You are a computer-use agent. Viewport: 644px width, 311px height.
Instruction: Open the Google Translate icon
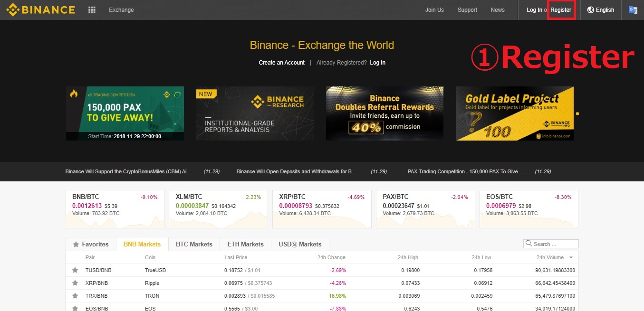click(633, 10)
